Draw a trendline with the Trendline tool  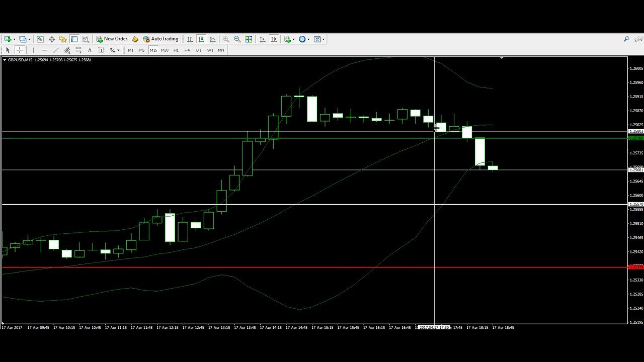pos(55,50)
